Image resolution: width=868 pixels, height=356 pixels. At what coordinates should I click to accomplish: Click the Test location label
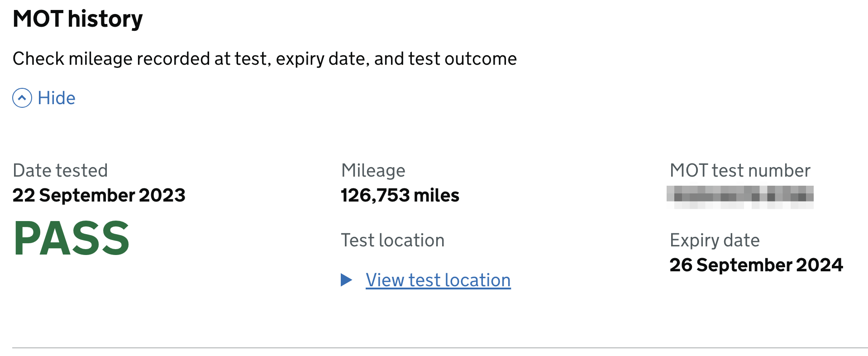click(392, 240)
